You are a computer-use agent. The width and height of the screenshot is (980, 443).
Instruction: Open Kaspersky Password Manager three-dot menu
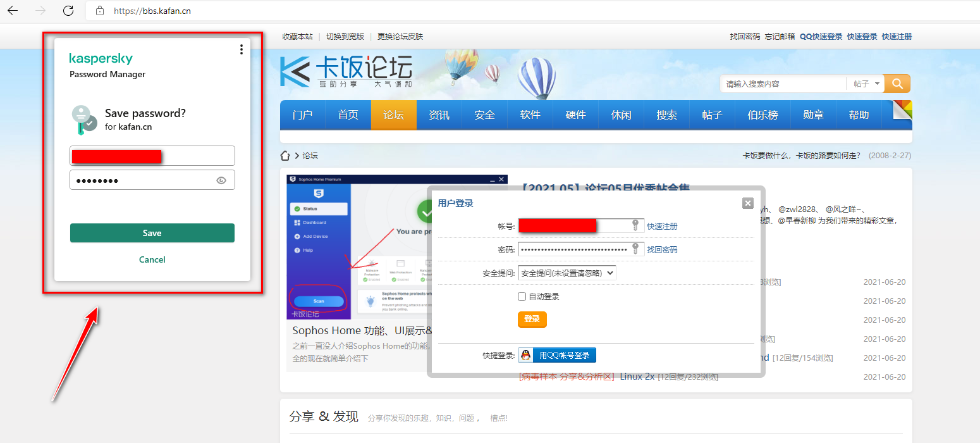(242, 49)
